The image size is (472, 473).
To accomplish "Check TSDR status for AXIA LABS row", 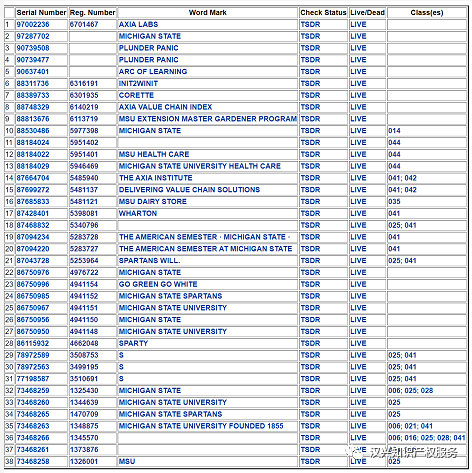I will (x=310, y=24).
